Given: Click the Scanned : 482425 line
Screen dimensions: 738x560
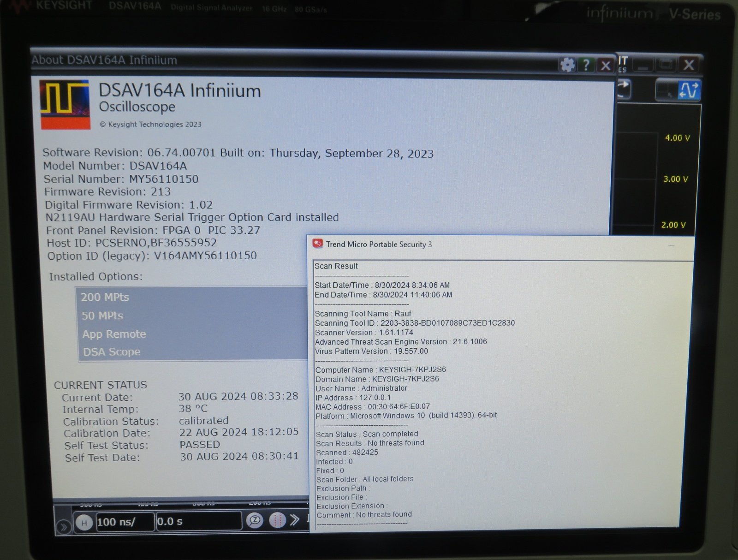Looking at the screenshot, I should coord(347,453).
